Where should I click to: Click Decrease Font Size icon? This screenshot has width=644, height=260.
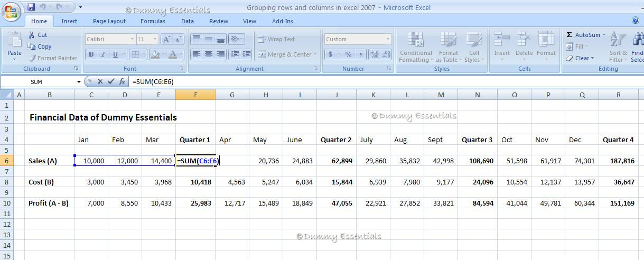pyautogui.click(x=178, y=39)
